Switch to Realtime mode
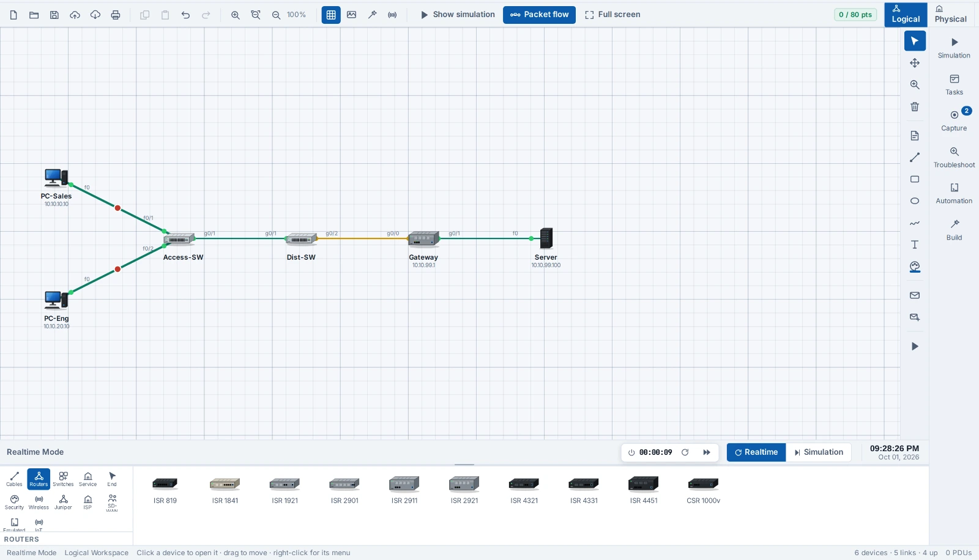This screenshot has width=979, height=560. point(756,452)
